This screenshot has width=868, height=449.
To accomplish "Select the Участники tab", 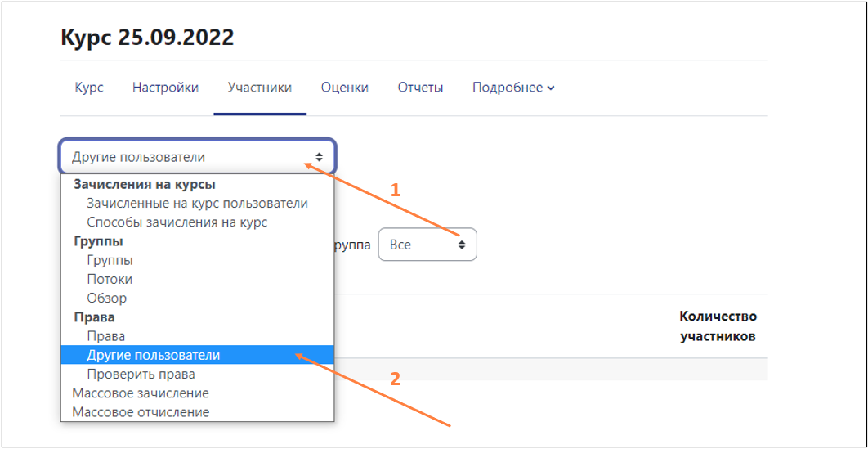I will (260, 88).
